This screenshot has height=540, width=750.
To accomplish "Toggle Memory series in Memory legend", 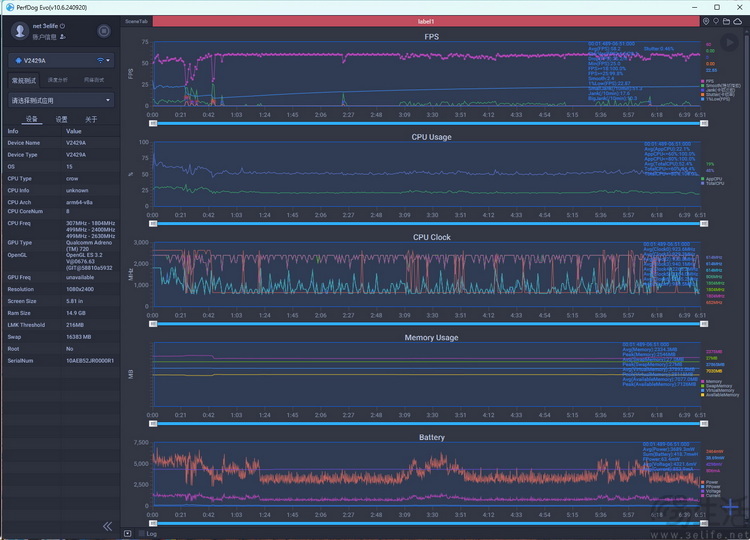I will pos(711,382).
